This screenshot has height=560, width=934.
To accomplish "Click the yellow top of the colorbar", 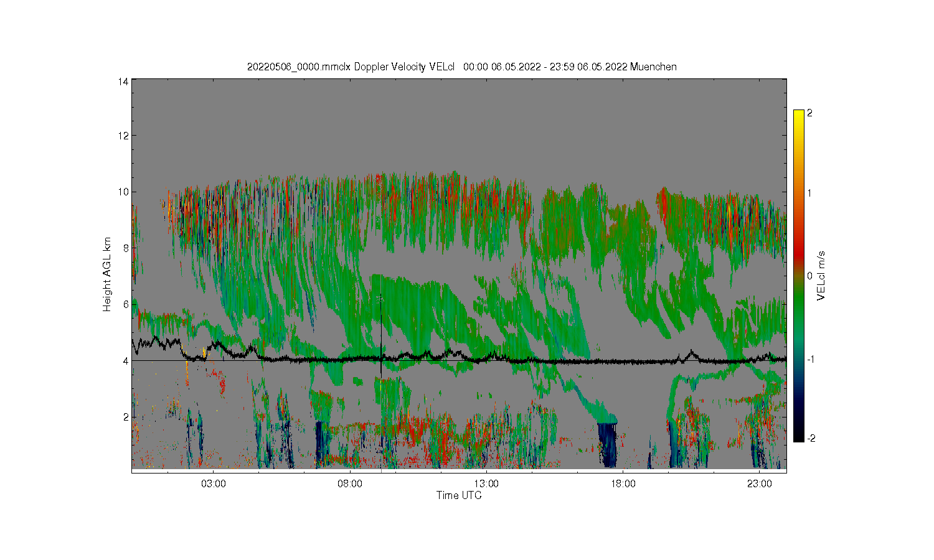I will coord(798,116).
